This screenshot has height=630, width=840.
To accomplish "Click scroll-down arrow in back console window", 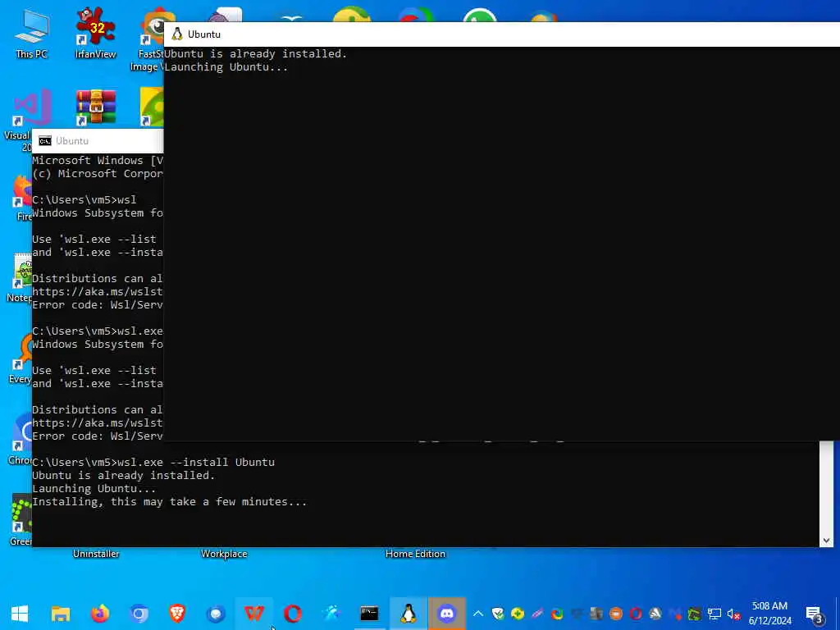I will (x=826, y=541).
